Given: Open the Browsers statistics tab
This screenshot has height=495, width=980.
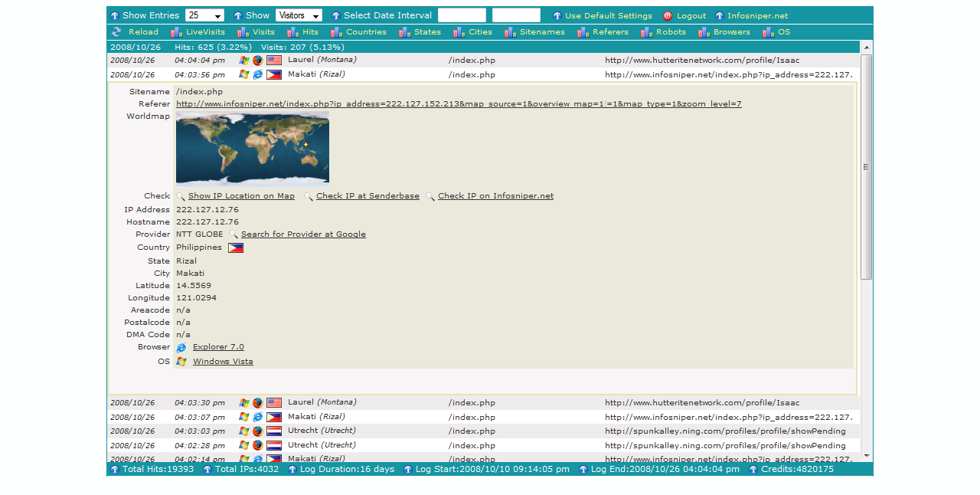Looking at the screenshot, I should (732, 32).
